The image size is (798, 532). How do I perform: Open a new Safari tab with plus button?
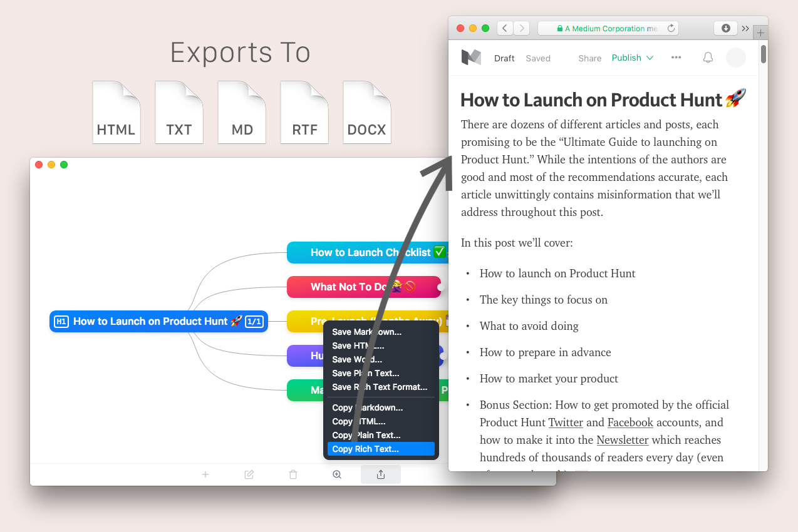[x=760, y=33]
